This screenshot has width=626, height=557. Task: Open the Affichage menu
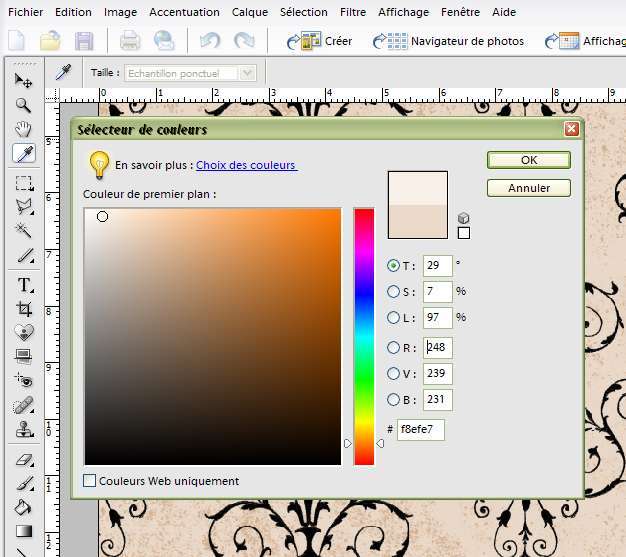click(x=403, y=12)
